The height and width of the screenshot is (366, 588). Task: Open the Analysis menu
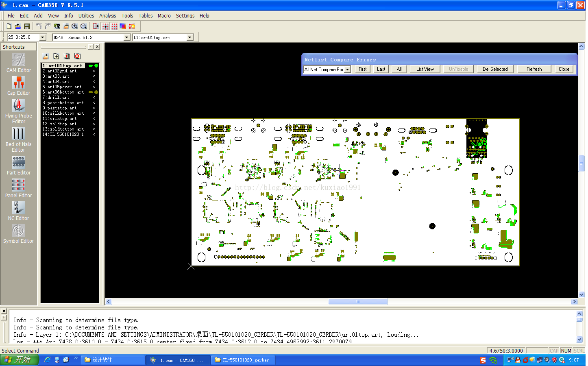click(108, 16)
